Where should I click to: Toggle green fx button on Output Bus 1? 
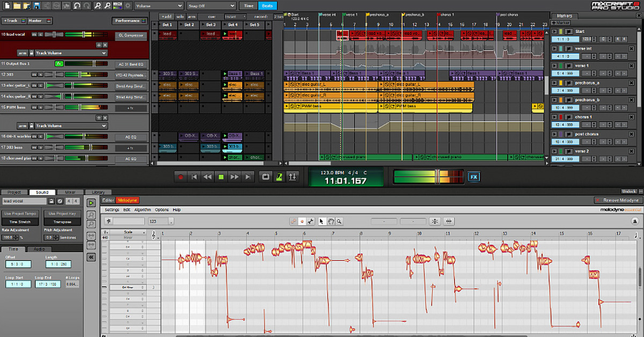(x=59, y=64)
